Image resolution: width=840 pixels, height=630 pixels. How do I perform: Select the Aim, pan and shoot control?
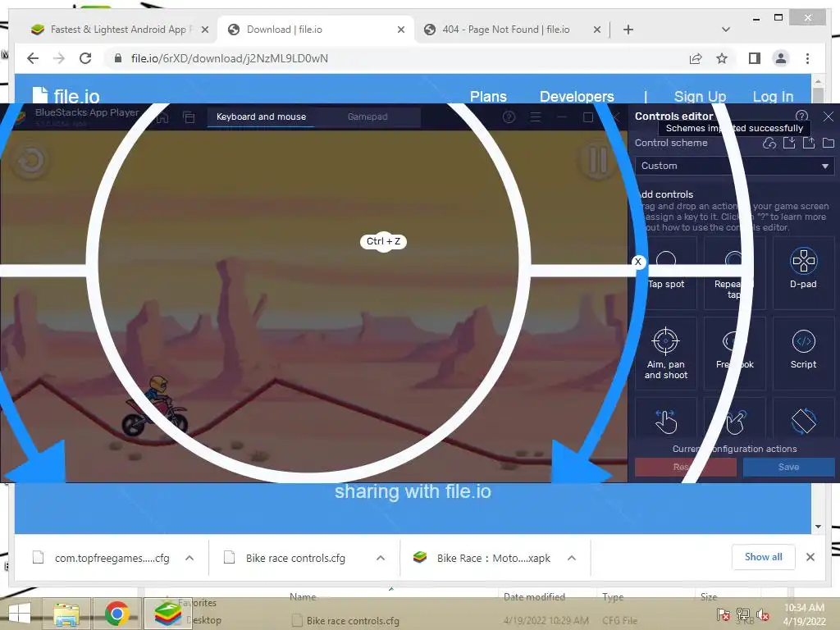point(665,353)
